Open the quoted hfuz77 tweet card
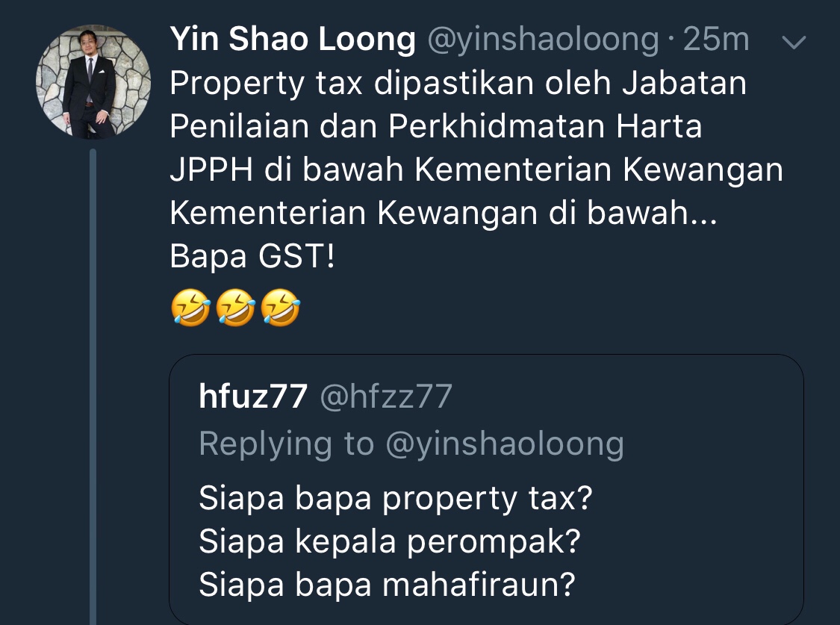The height and width of the screenshot is (625, 840). click(486, 490)
